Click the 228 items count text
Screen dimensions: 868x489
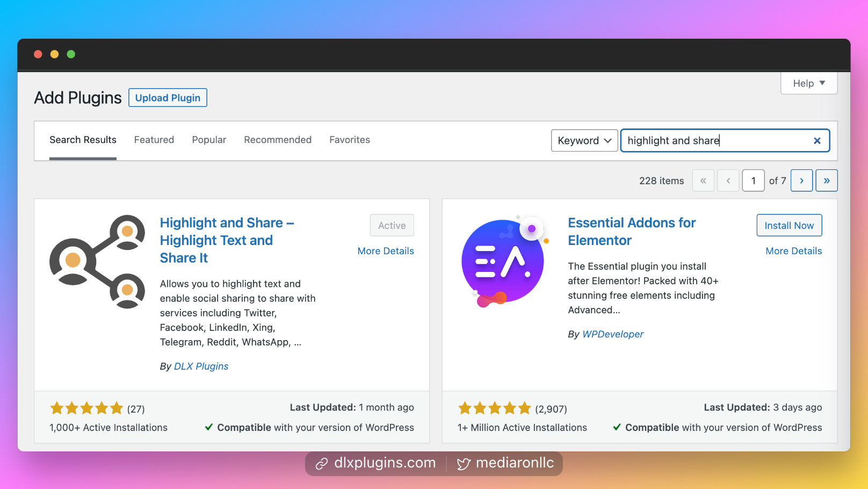click(x=662, y=181)
